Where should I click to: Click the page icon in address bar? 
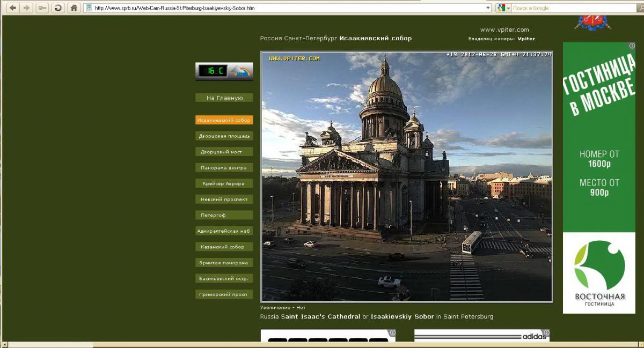pos(89,8)
